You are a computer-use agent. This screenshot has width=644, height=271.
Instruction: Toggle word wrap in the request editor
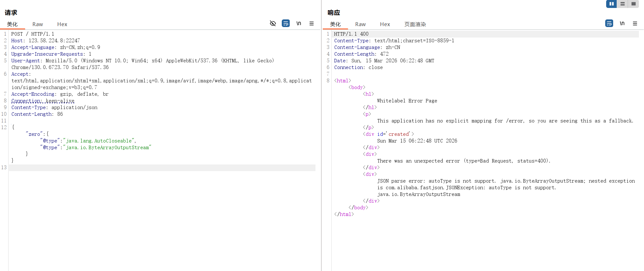[286, 23]
